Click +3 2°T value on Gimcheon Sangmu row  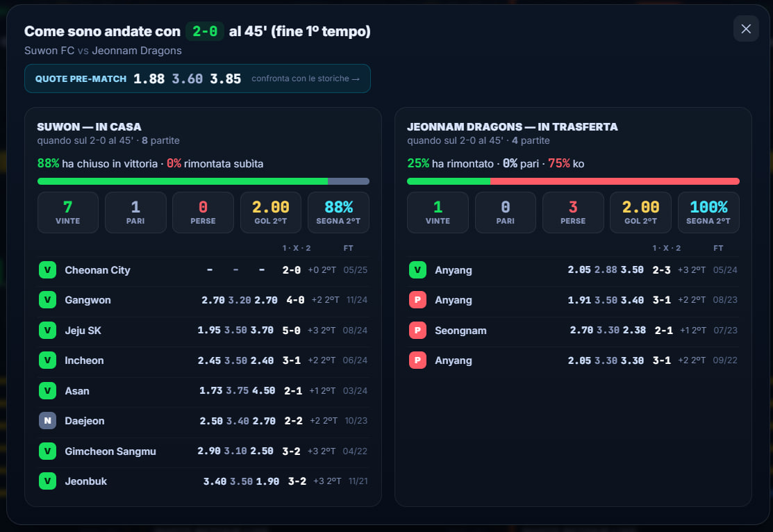[322, 451]
